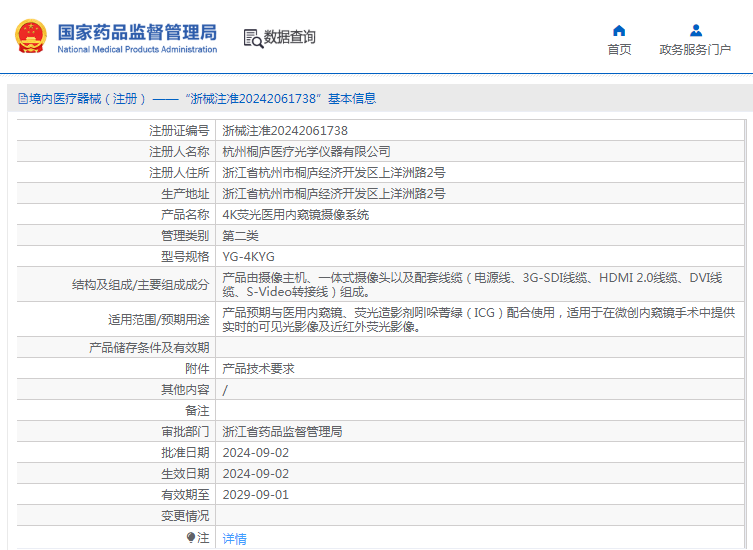This screenshot has height=550, width=753.
Task: Click the 结构及组成/主要组成成分 label
Action: [x=141, y=285]
